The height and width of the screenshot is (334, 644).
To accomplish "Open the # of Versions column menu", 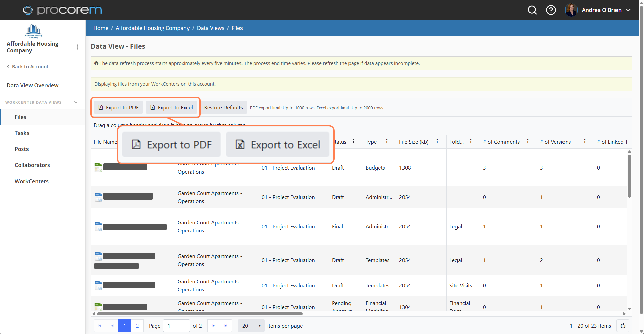I will [585, 142].
